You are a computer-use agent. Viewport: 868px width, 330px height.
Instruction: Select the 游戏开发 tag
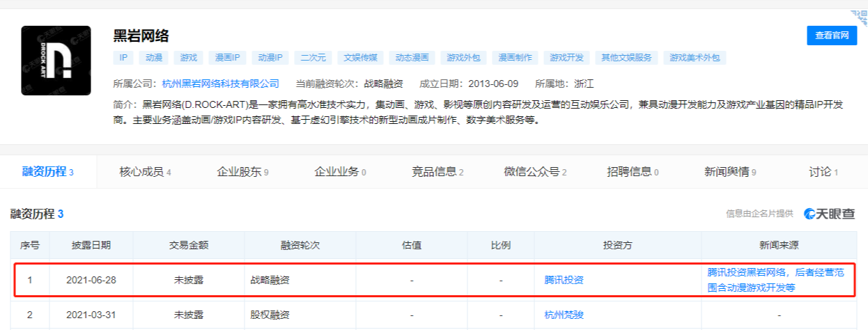click(566, 58)
